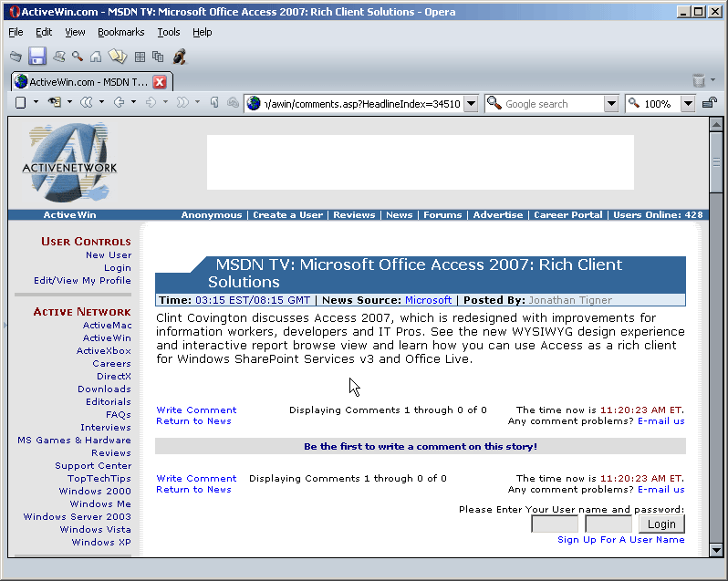Go Back with the left arrow icon
This screenshot has height=581, width=728.
(119, 102)
